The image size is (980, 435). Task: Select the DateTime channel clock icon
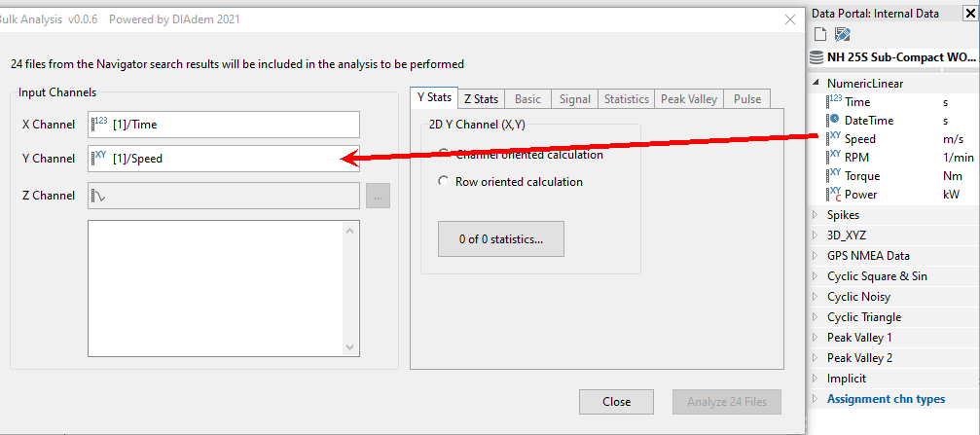pos(834,121)
